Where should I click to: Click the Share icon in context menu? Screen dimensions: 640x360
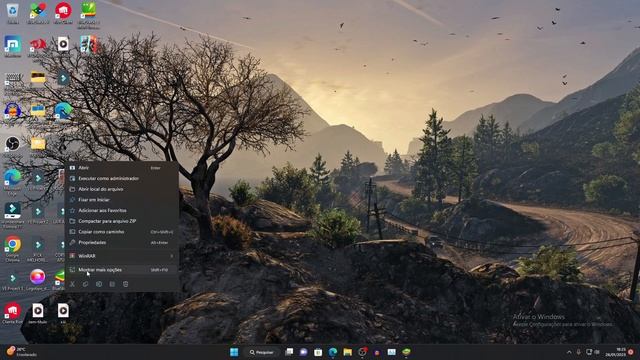point(112,284)
